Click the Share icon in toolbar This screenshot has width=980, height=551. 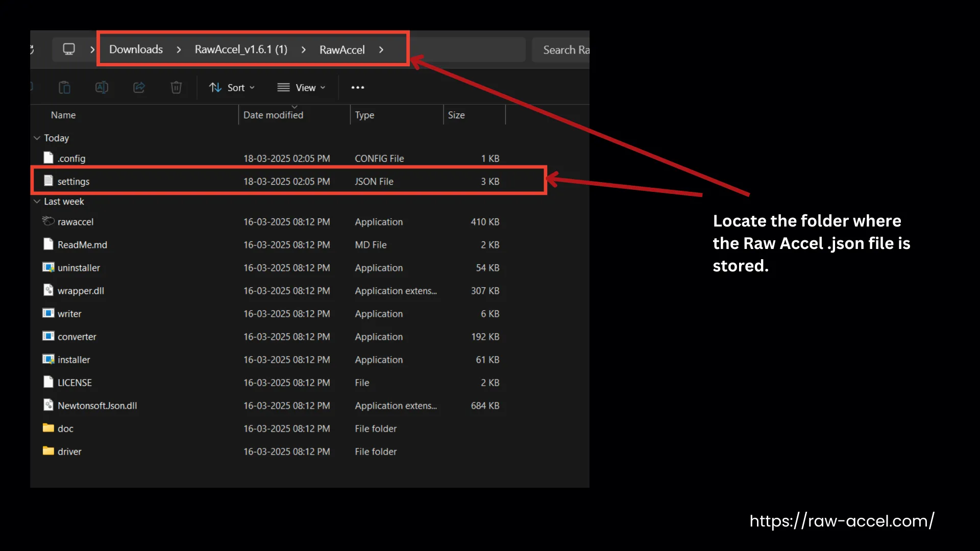tap(139, 88)
